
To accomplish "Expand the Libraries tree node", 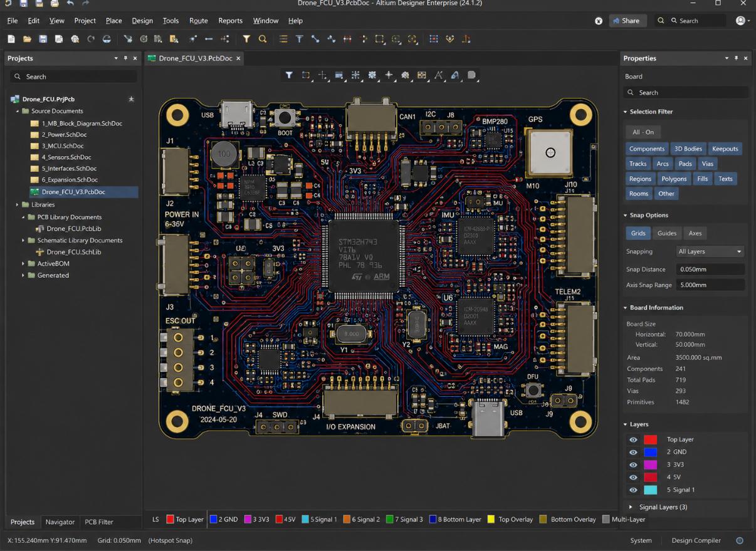I will [x=18, y=205].
